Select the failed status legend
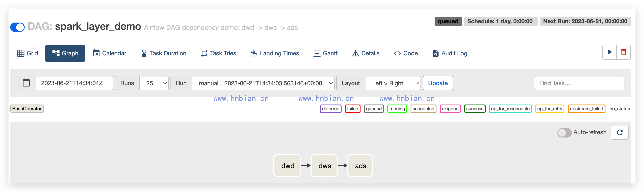 (352, 109)
